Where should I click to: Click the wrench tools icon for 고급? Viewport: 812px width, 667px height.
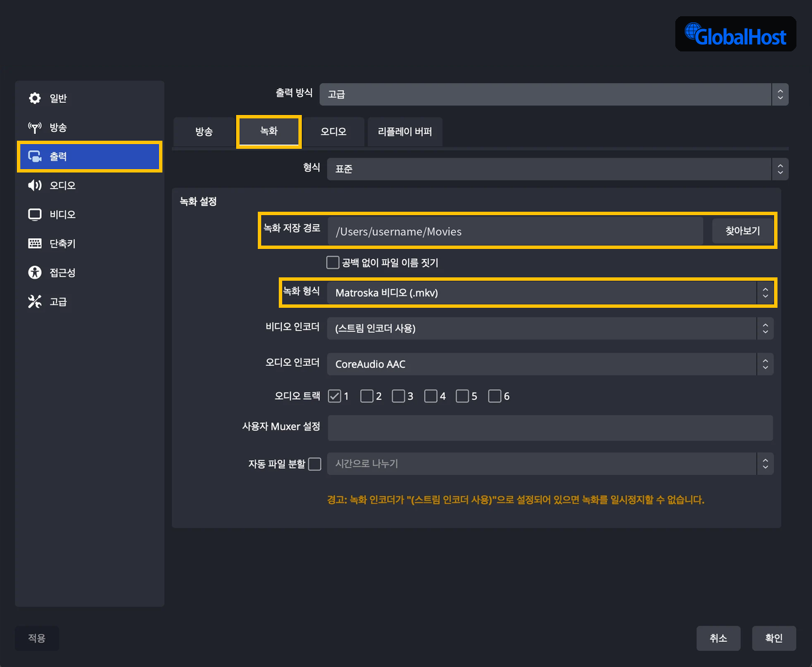point(35,302)
